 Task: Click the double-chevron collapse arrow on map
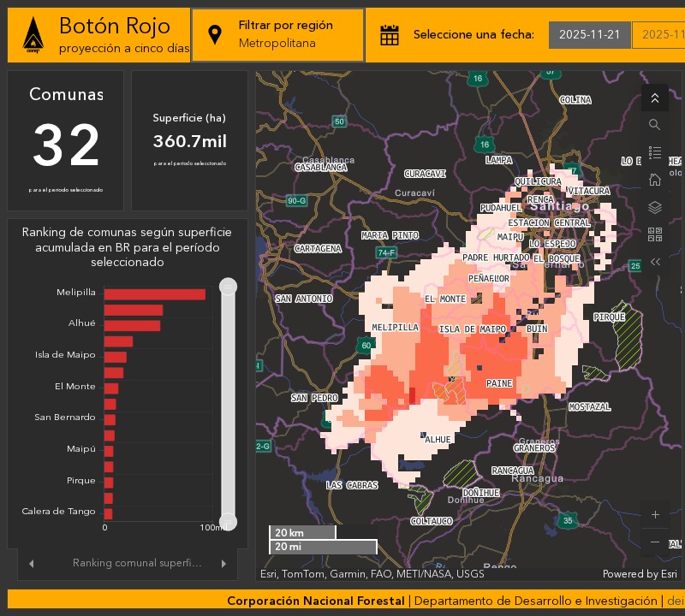coord(655,262)
